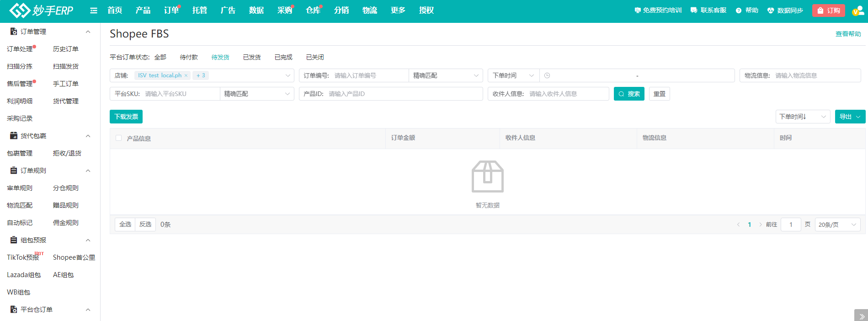This screenshot has height=321, width=868.
Task: Open the 订单 top menu
Action: tap(171, 10)
